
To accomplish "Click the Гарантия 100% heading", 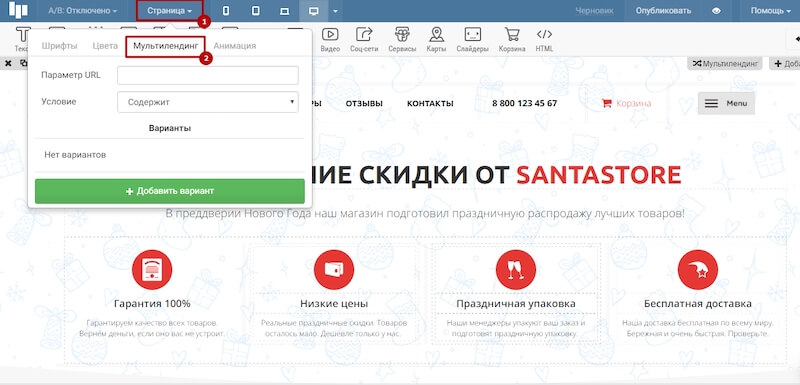I will (x=152, y=304).
